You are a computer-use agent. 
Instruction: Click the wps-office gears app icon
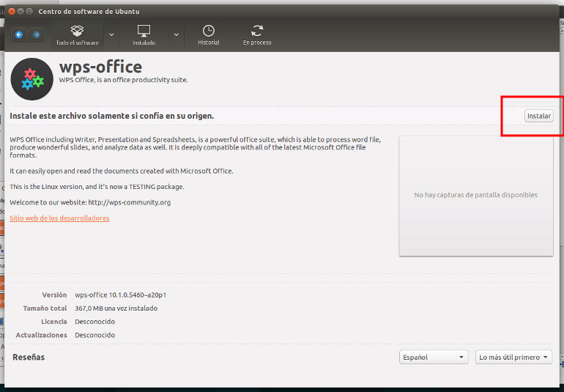click(x=32, y=79)
